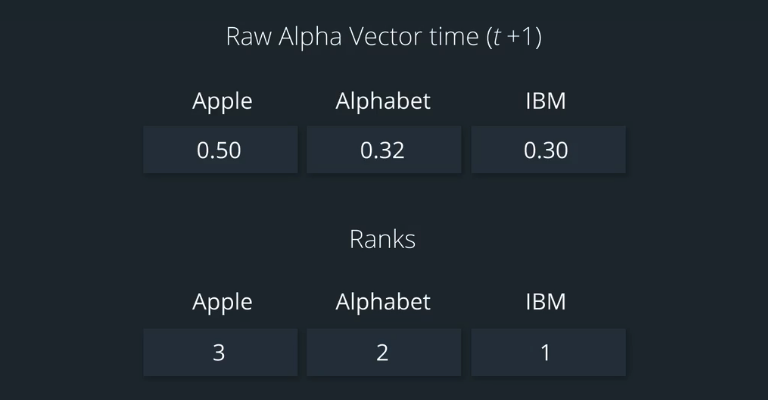768x400 pixels.
Task: Click Apple's rank box showing 3
Action: pos(220,352)
